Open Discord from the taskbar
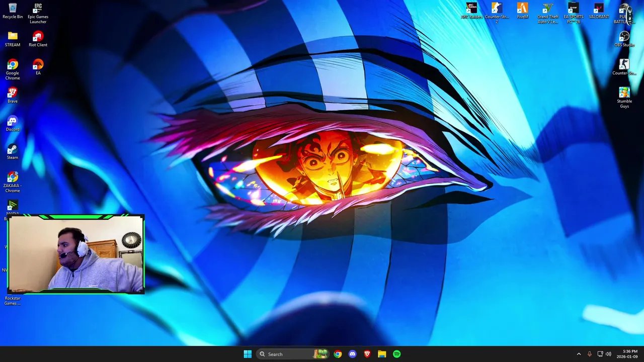644x362 pixels. [352, 354]
